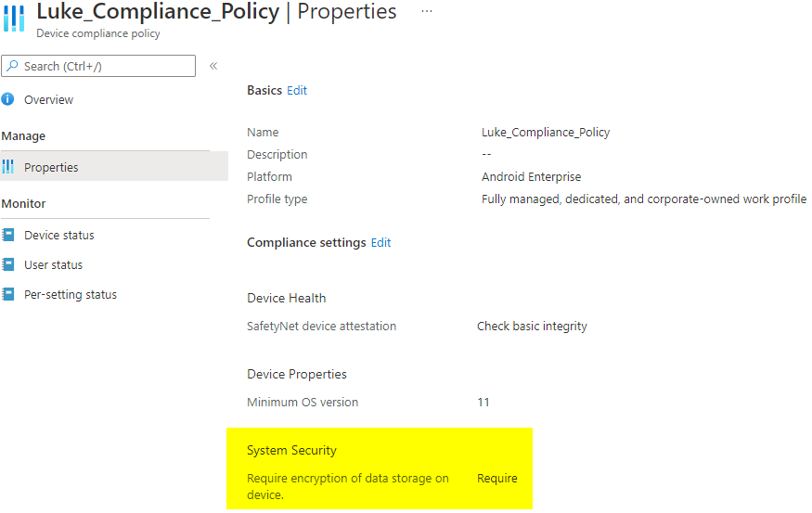Click the compliance policy icon in header
The height and width of the screenshot is (513, 812).
(14, 19)
